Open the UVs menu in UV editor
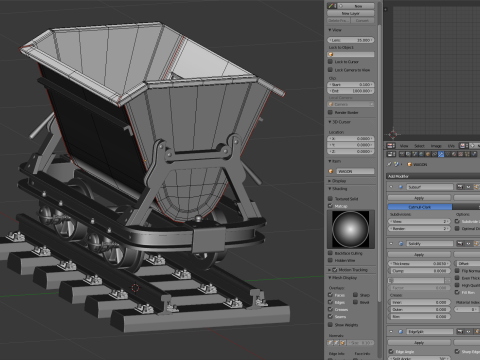Viewport: 480px width, 360px height. [451, 146]
